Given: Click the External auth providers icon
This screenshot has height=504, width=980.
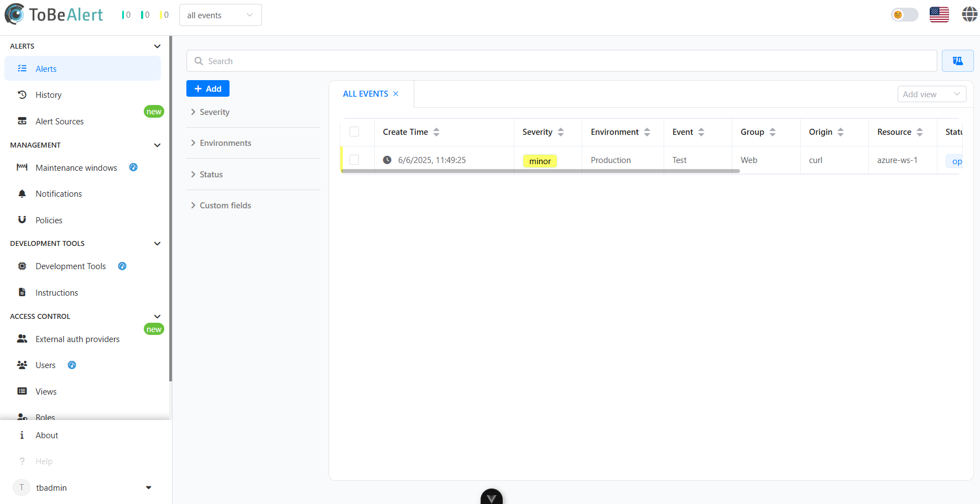Looking at the screenshot, I should pyautogui.click(x=22, y=339).
